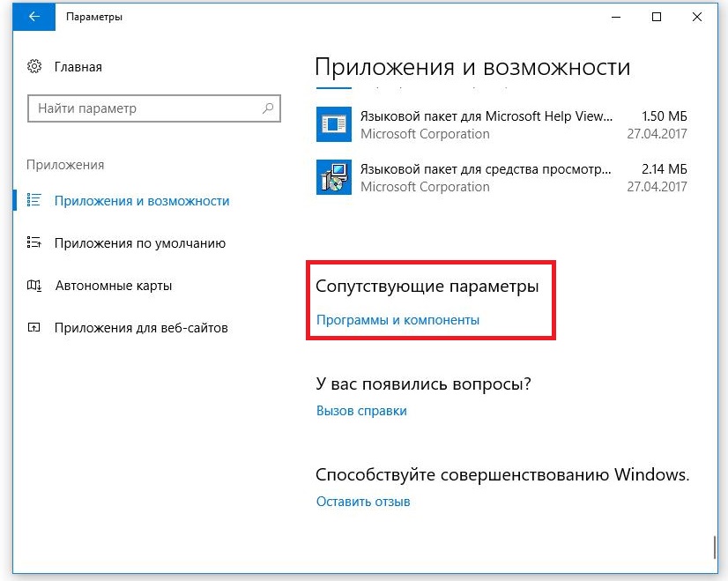Open the Приложения по умолчанию section label

coord(140,243)
